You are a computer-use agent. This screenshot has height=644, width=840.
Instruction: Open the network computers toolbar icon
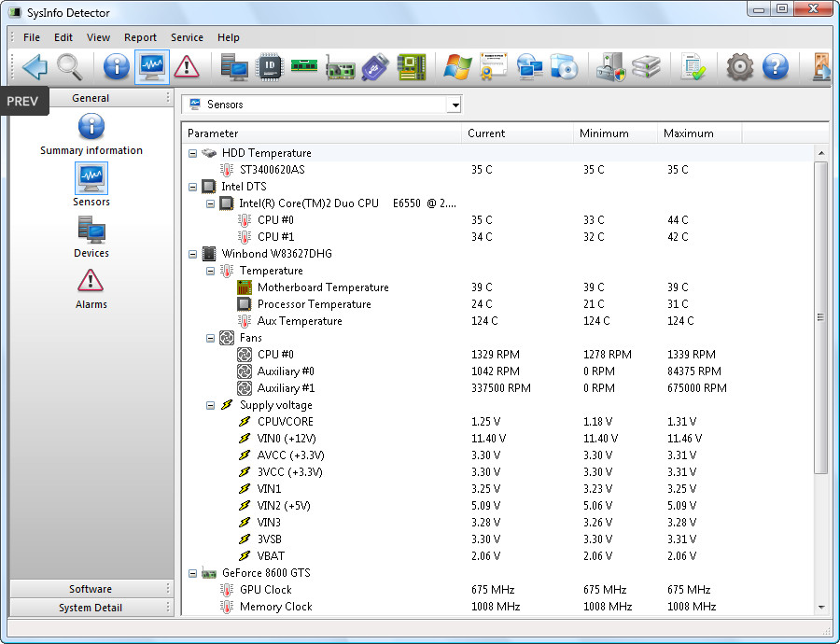coord(529,67)
